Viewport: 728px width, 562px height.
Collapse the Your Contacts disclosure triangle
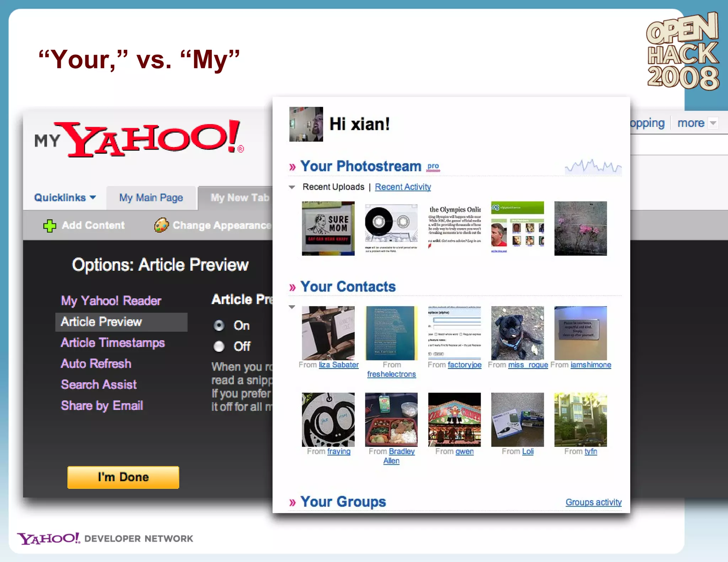coord(292,307)
